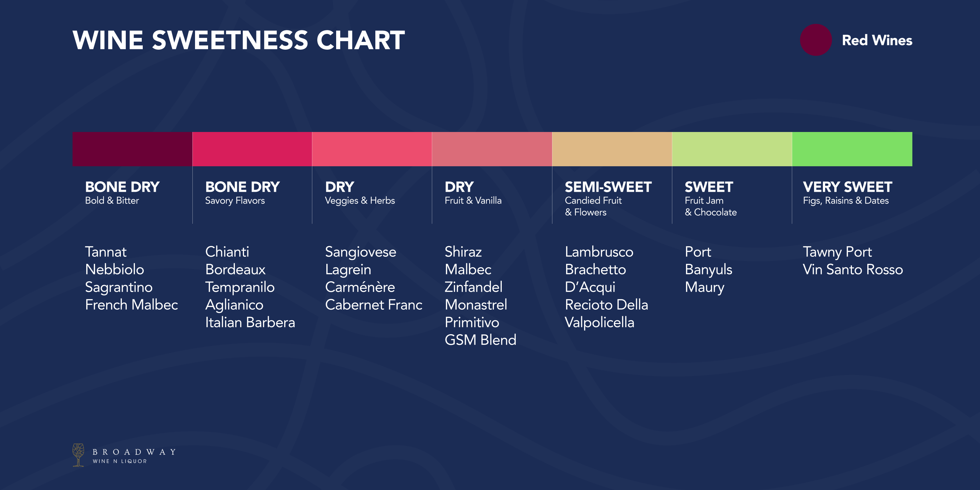
Task: Click the Chianti wine entry
Action: pos(227,252)
